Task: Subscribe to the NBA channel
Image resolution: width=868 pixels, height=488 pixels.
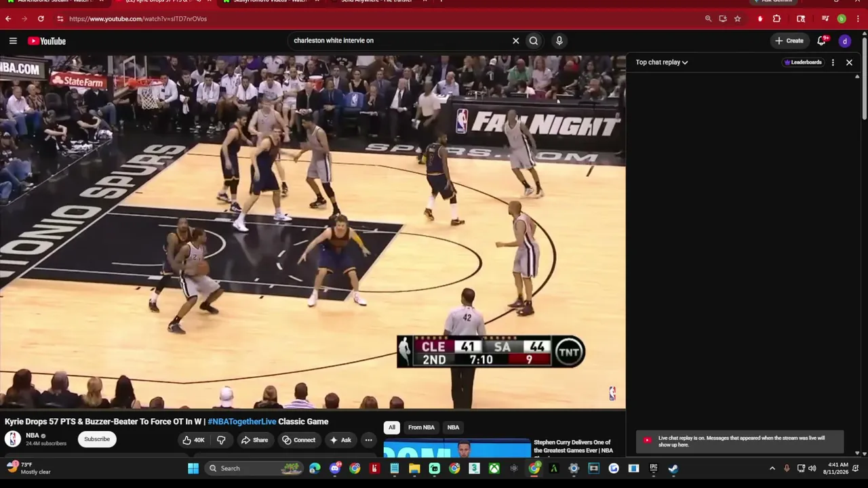Action: tap(97, 439)
